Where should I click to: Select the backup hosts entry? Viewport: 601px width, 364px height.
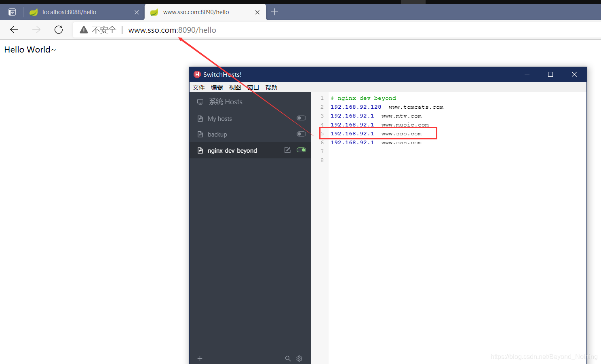pos(250,134)
